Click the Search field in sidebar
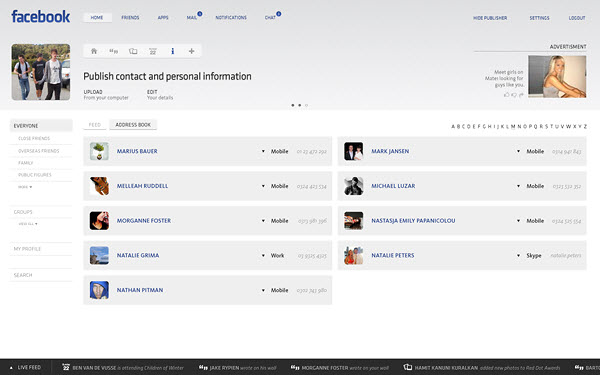This screenshot has width=600, height=375. pos(41,275)
